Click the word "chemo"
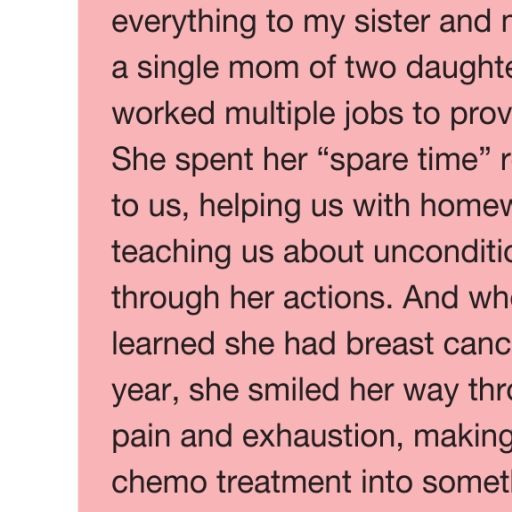The image size is (512, 512). coord(159,482)
